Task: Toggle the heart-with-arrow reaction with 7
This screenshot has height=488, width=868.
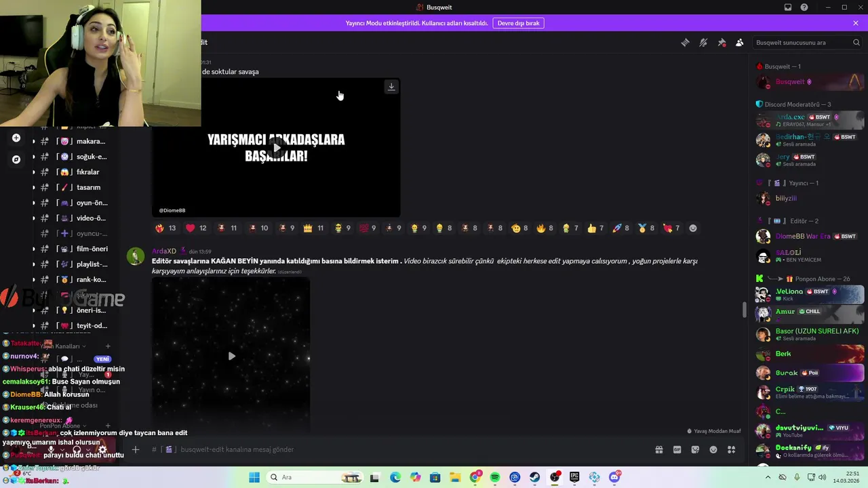Action: click(671, 228)
